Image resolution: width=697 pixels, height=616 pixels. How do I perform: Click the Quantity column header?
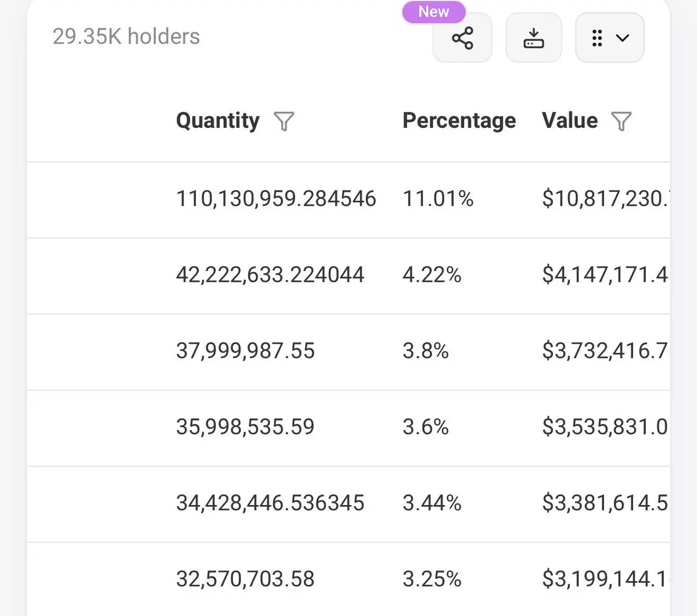(218, 121)
